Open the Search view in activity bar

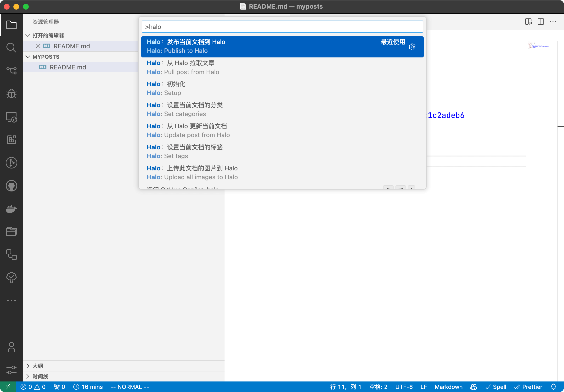[11, 47]
